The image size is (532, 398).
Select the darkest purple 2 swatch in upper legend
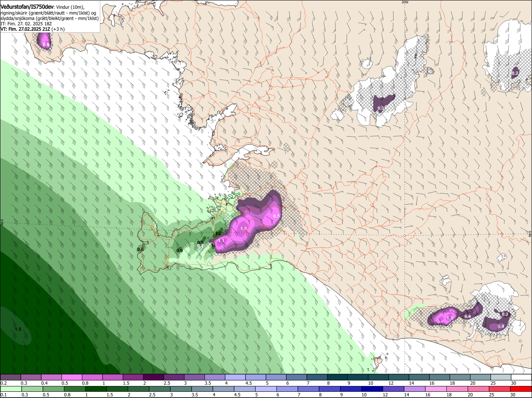[153, 377]
